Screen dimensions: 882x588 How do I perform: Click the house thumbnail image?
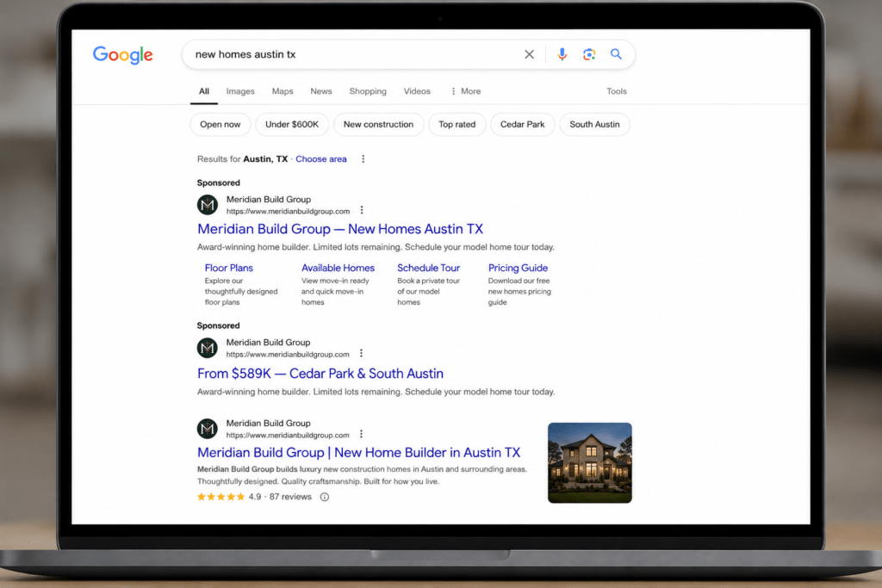(x=589, y=462)
